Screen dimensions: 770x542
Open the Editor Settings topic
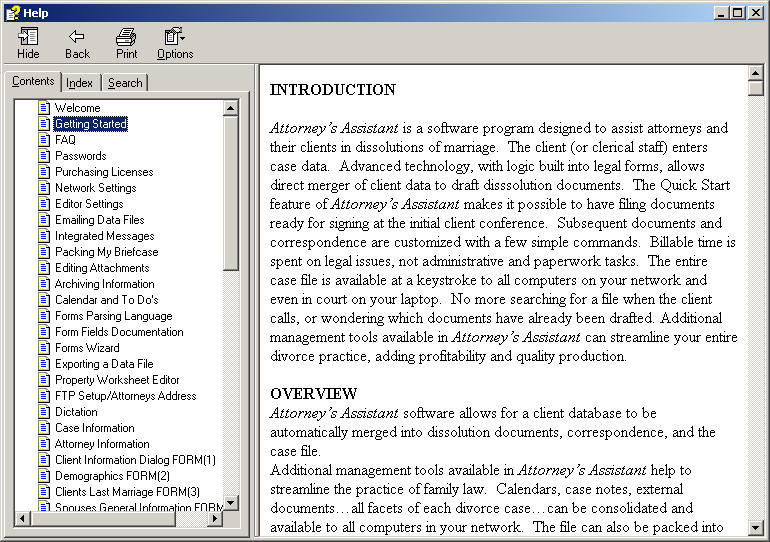coord(89,204)
